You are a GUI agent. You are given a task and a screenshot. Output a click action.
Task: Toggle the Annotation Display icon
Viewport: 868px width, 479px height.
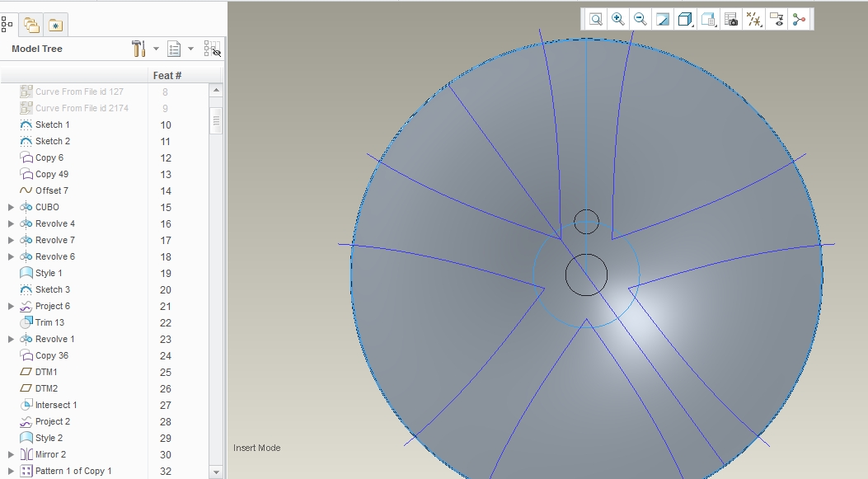click(x=777, y=20)
